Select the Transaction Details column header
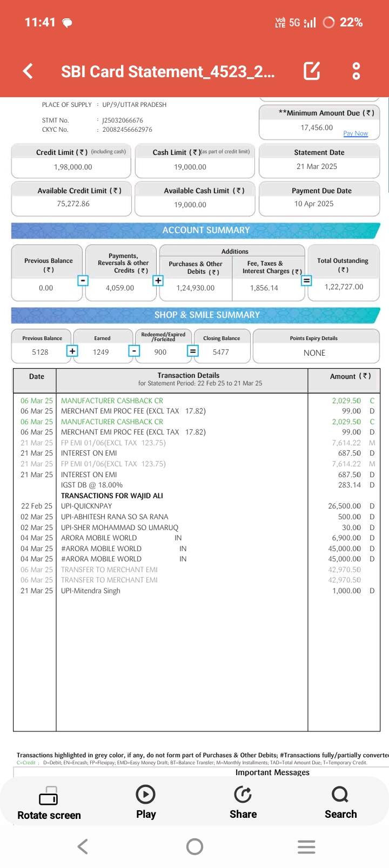 point(189,375)
